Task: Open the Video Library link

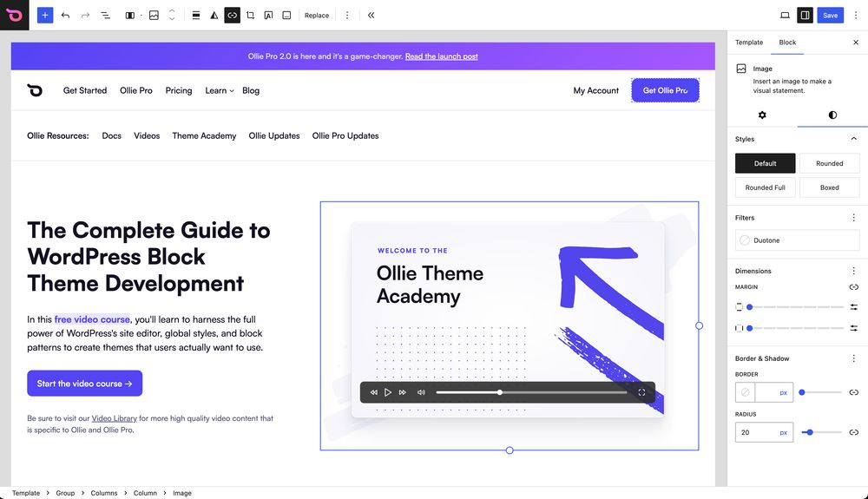Action: click(x=114, y=418)
